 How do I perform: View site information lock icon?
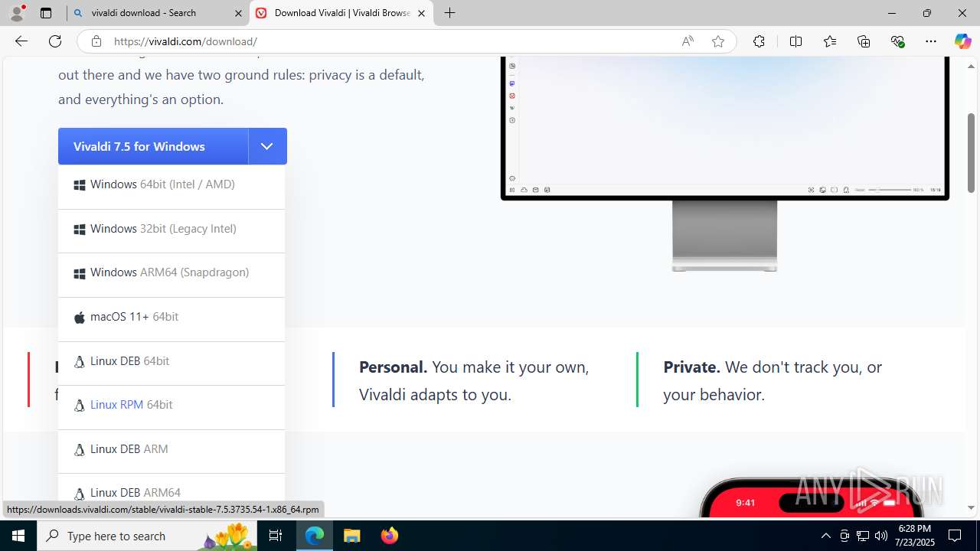[96, 41]
